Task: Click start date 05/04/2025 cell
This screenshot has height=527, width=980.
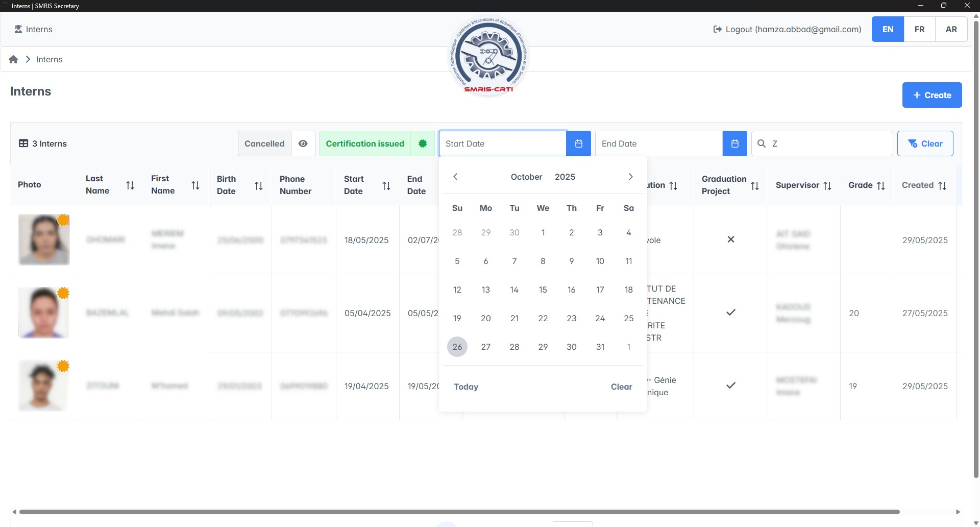Action: [367, 313]
